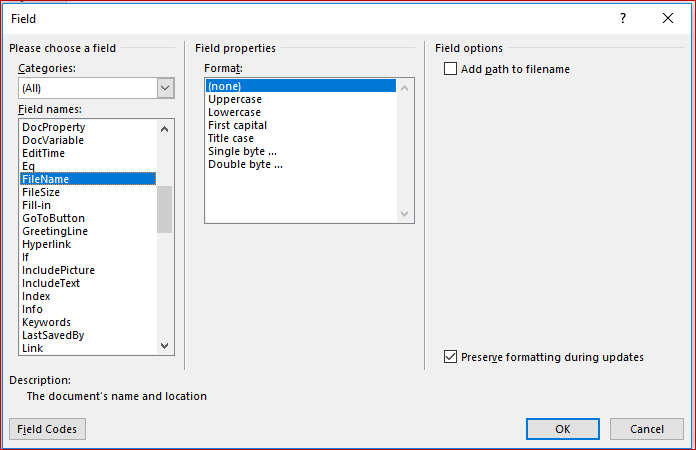696x450 pixels.
Task: Choose (none) format option
Action: [x=301, y=86]
